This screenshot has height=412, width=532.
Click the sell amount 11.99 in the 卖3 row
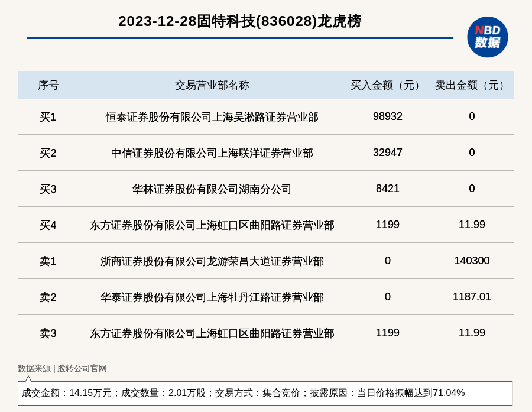pyautogui.click(x=472, y=332)
